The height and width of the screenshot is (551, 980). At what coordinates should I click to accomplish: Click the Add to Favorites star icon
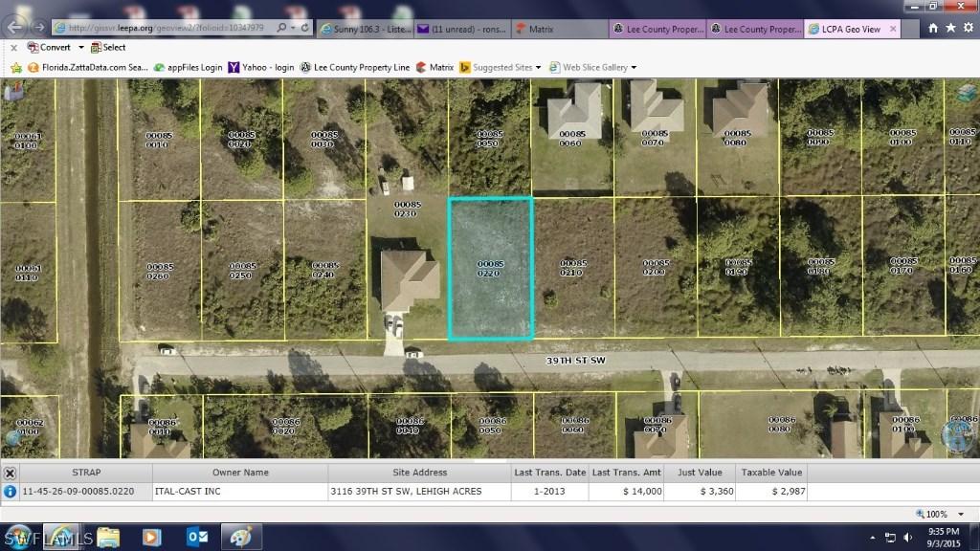(x=16, y=67)
